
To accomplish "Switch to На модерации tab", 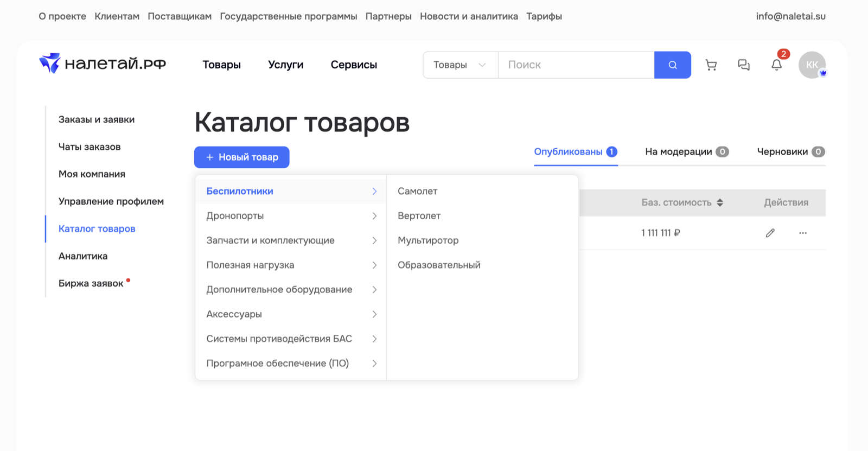I will click(x=687, y=152).
